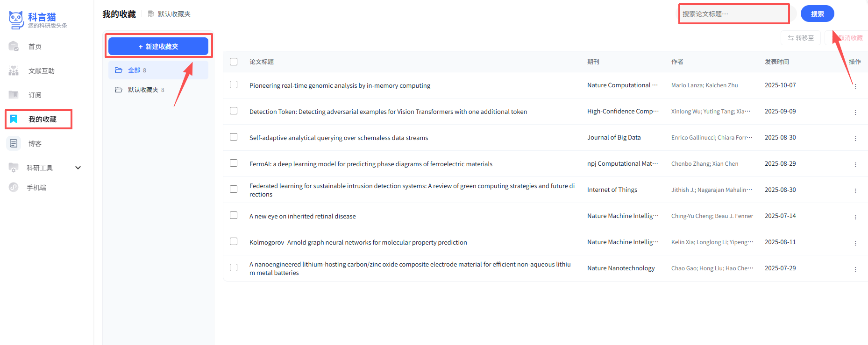Click the PDF icon beside 默认收藏夹 header
Screen dimensions: 868x345
(151, 14)
